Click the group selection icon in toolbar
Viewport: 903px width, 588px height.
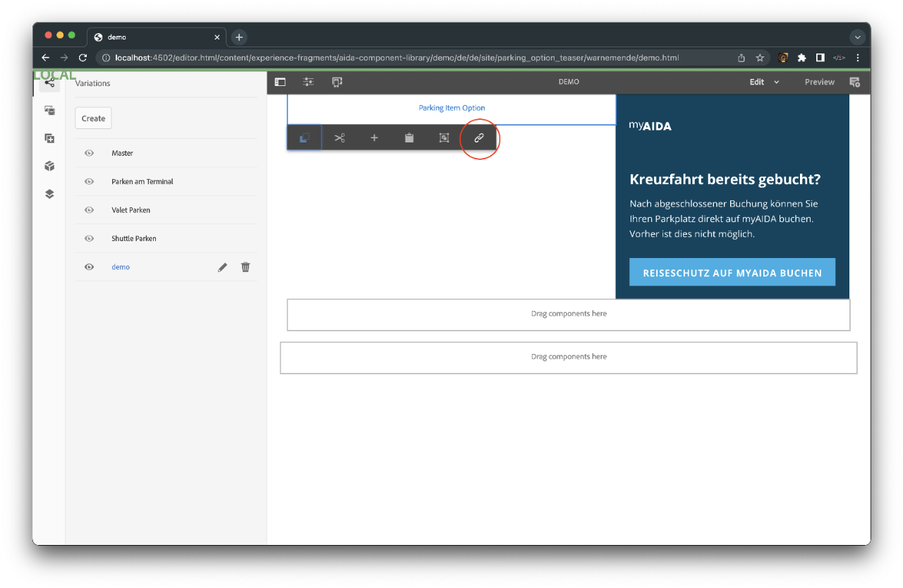tap(444, 138)
